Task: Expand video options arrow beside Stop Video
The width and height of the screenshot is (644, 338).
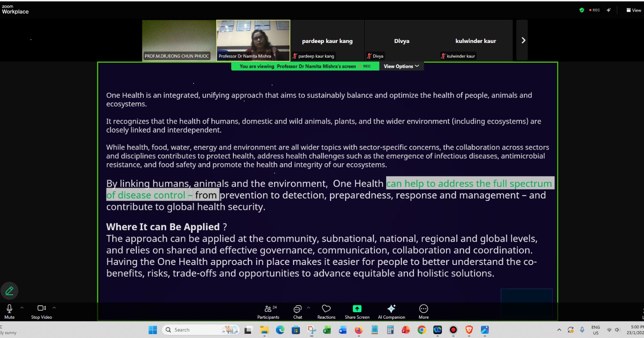Action: [x=54, y=308]
